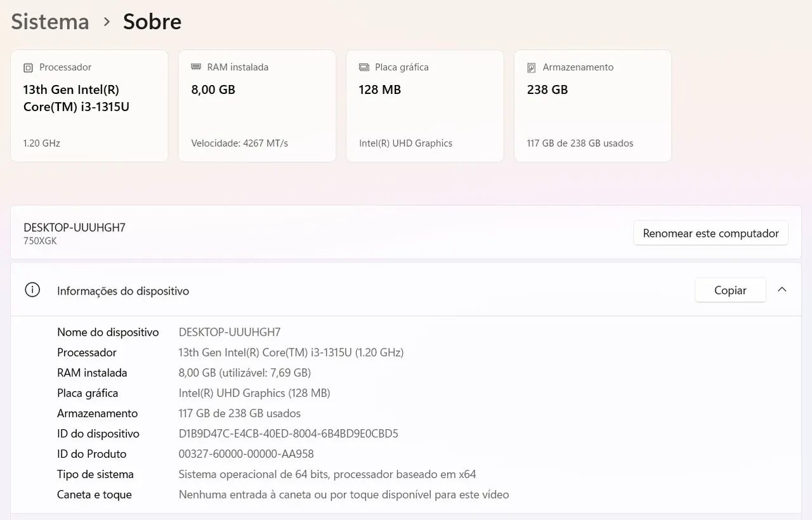Click the Intel(R) UHD Graphics text in the graphics card

pos(406,143)
